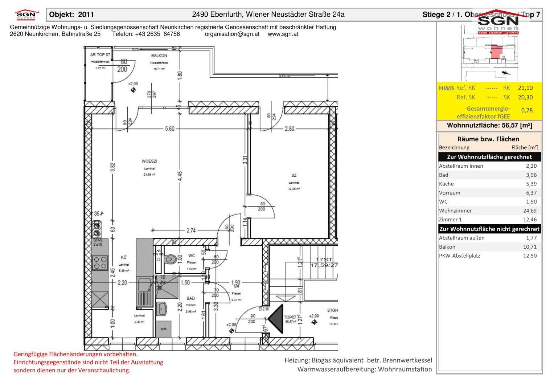Screen dimensions: 554x392
Task: Open the site location map thumbnail
Action: tap(489, 53)
